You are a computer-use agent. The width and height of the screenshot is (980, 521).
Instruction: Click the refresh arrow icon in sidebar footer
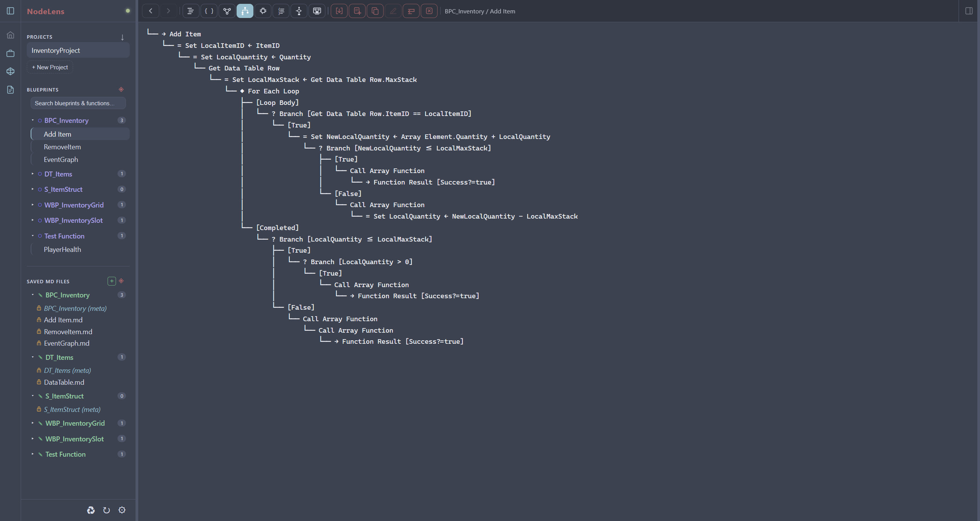[106, 510]
